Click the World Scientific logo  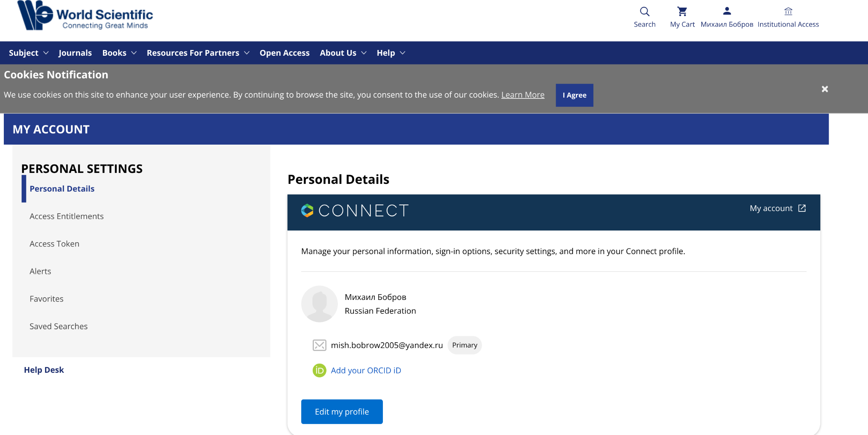pyautogui.click(x=85, y=16)
